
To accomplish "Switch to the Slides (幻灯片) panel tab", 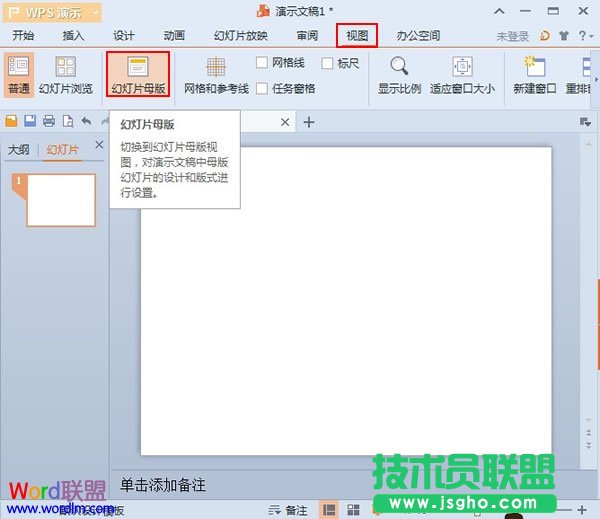I will pyautogui.click(x=62, y=149).
